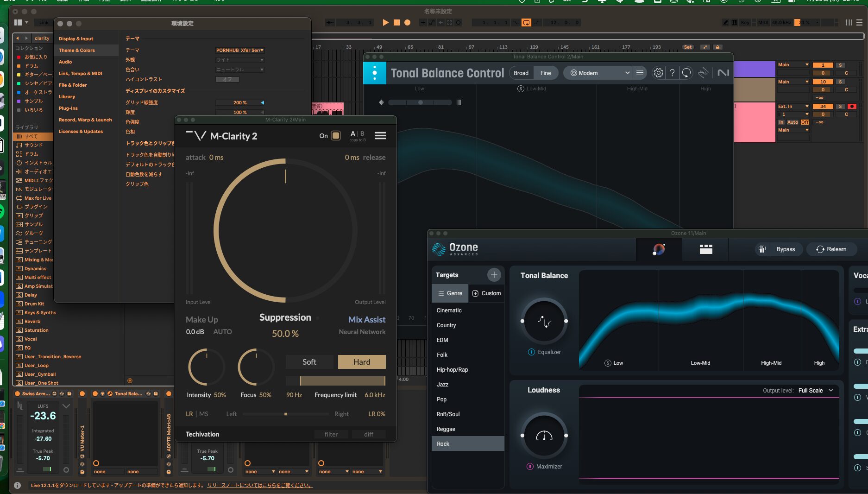This screenshot has height=494, width=868.
Task: Select the Hard suppression mode
Action: [362, 362]
